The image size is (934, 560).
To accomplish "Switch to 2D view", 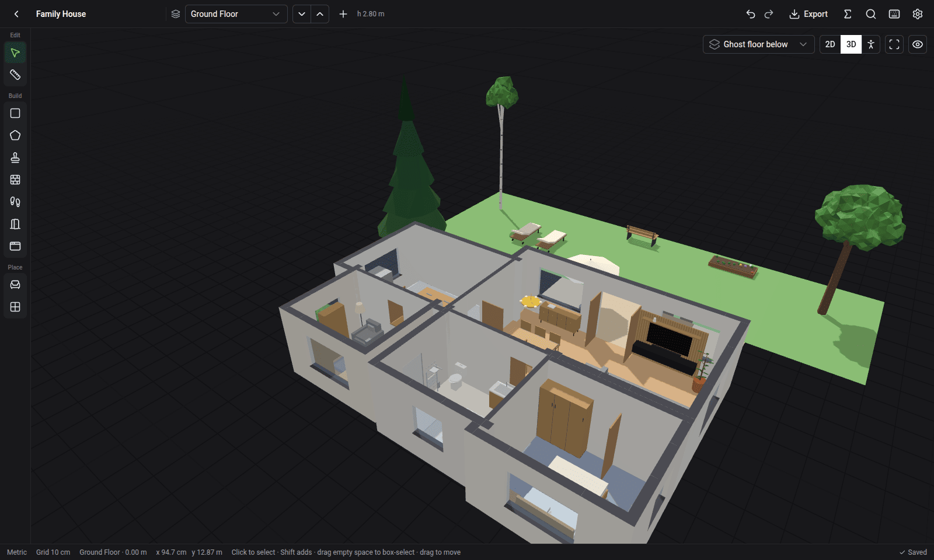I will pyautogui.click(x=830, y=44).
